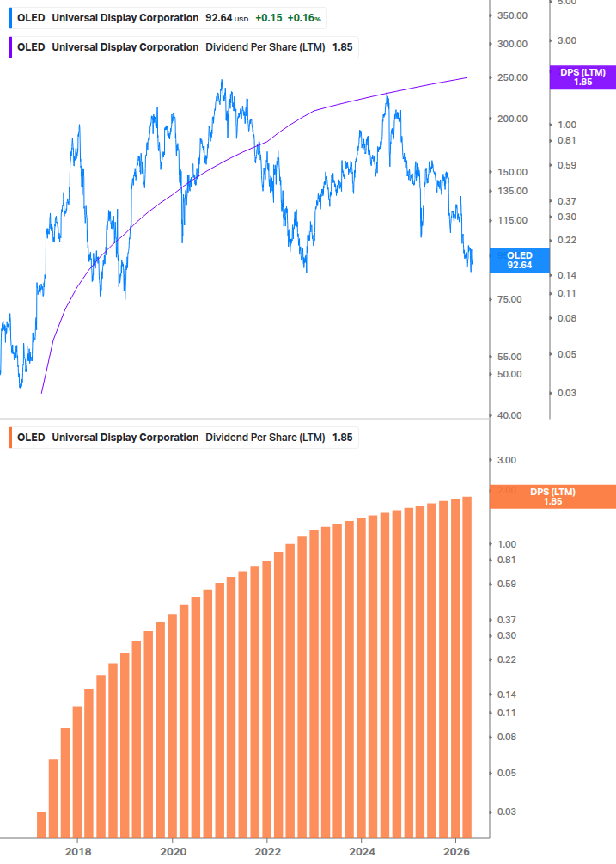616x864 pixels.
Task: Click the 350.00 price axis label
Action: click(512, 15)
